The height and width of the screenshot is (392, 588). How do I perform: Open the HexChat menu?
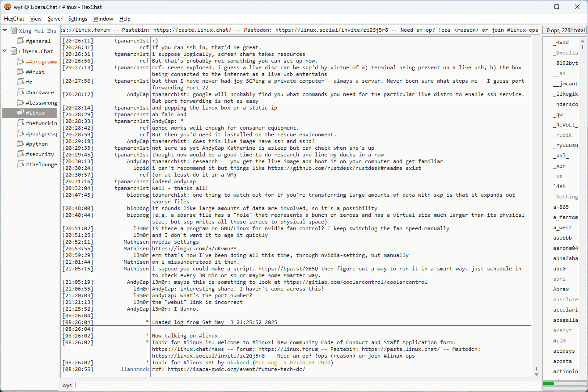14,19
